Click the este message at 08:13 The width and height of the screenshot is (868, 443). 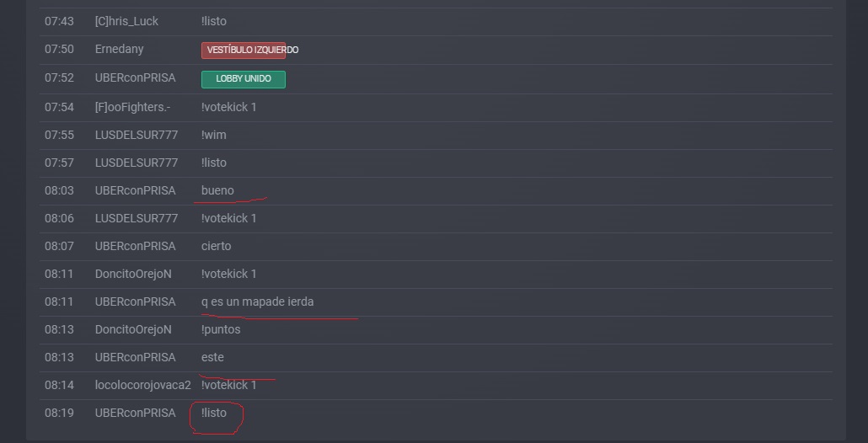pos(212,357)
